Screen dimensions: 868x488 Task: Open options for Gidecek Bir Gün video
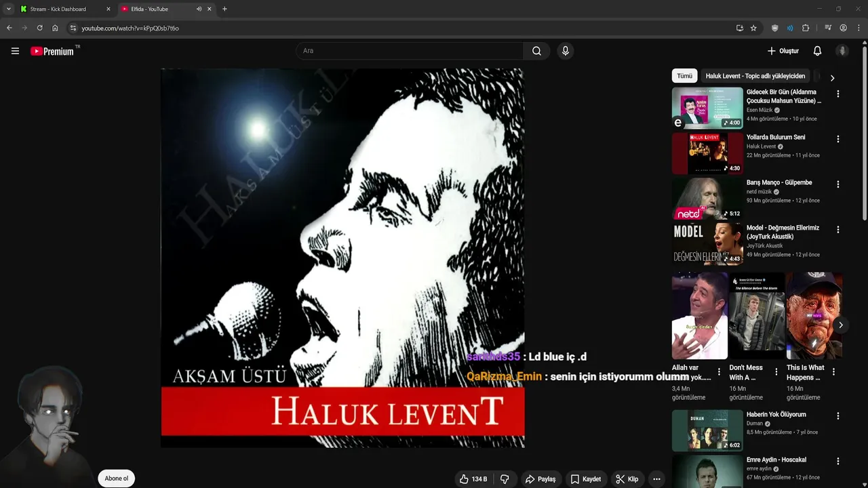(x=838, y=94)
